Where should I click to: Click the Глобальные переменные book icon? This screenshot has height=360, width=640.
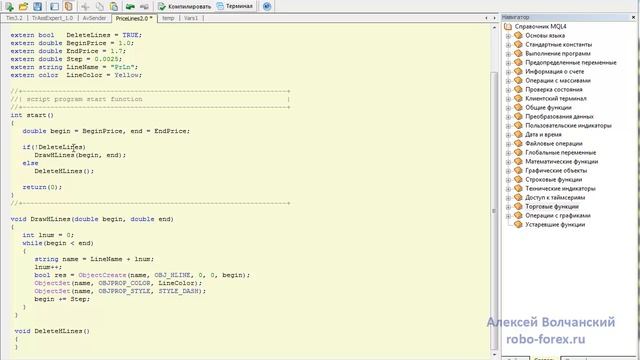coord(518,152)
